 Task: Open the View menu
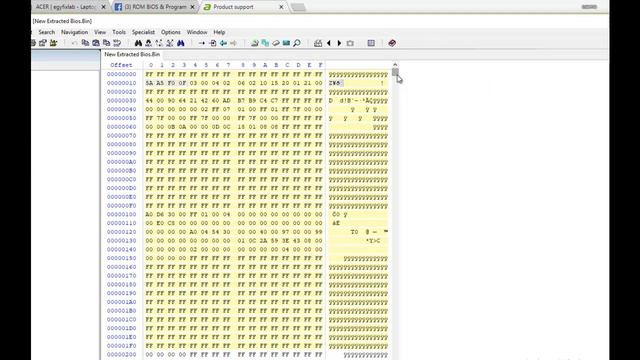tap(100, 32)
